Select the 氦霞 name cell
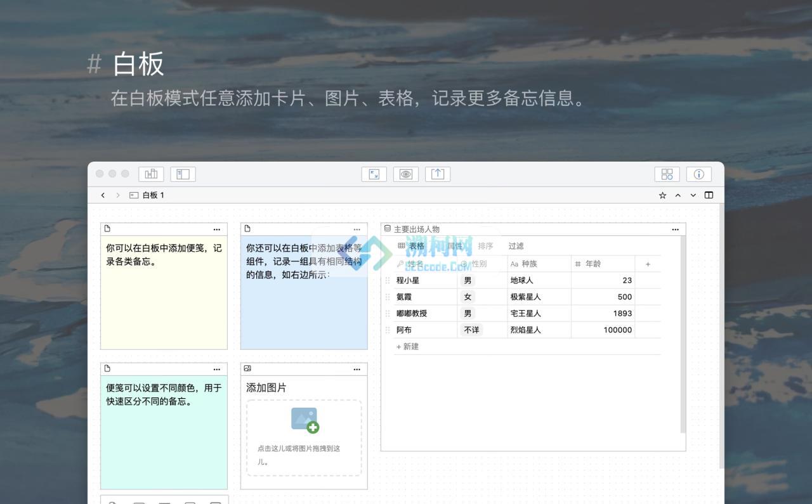The image size is (812, 504). pyautogui.click(x=426, y=297)
